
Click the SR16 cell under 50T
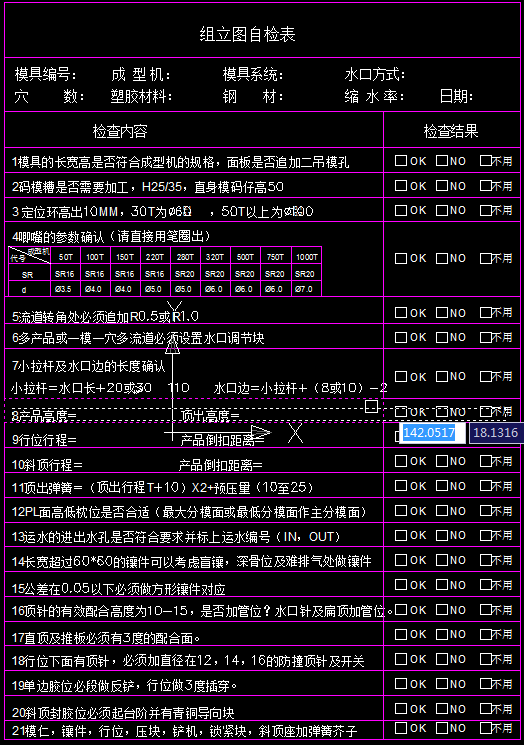[x=65, y=274]
